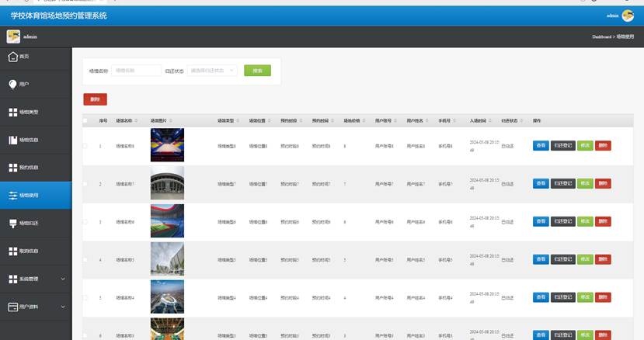Viewport: 644px width, 340px height.
Task: Click the admin username in top-right header
Action: pos(612,16)
